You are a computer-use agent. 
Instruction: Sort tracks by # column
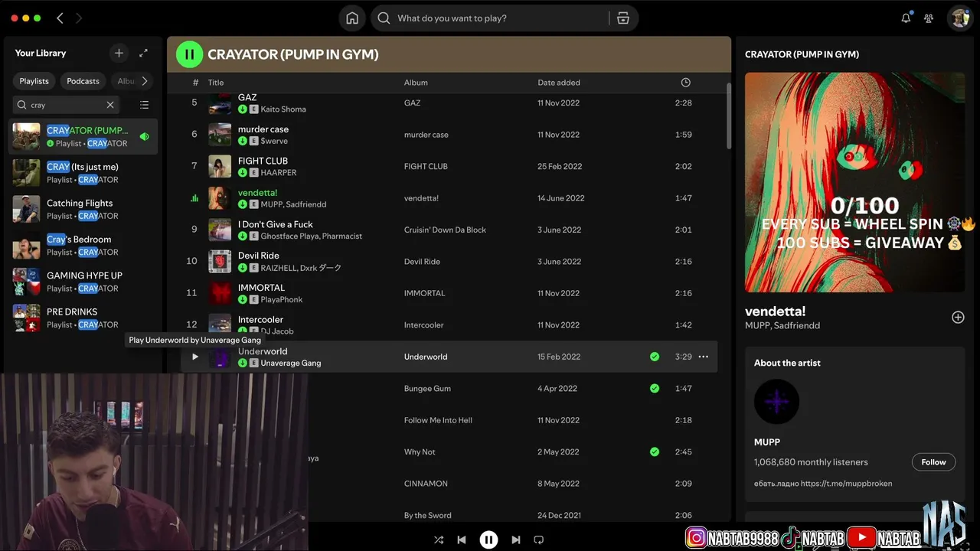coord(195,83)
